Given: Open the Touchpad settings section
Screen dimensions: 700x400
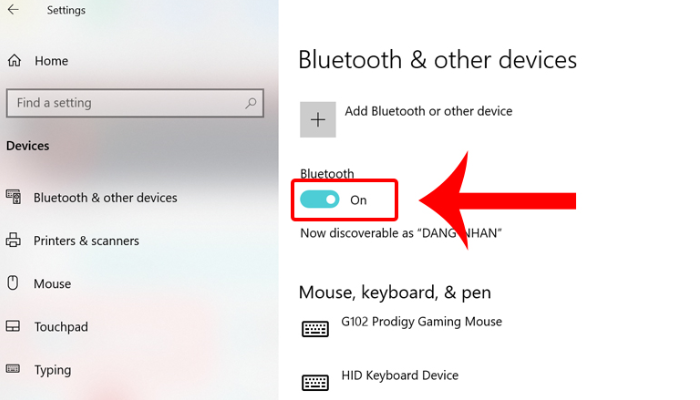Looking at the screenshot, I should click(x=60, y=327).
